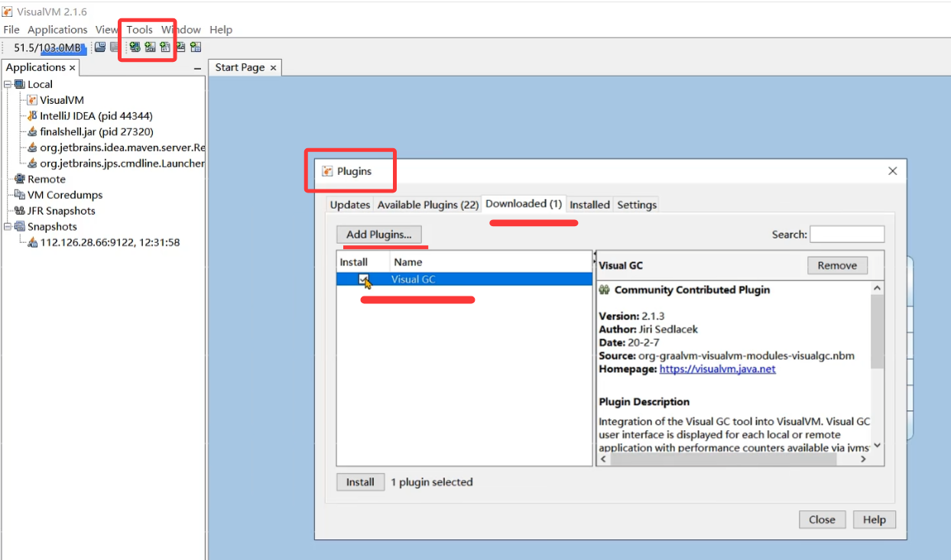
Task: Click the Snapshots folder icon
Action: [x=19, y=226]
